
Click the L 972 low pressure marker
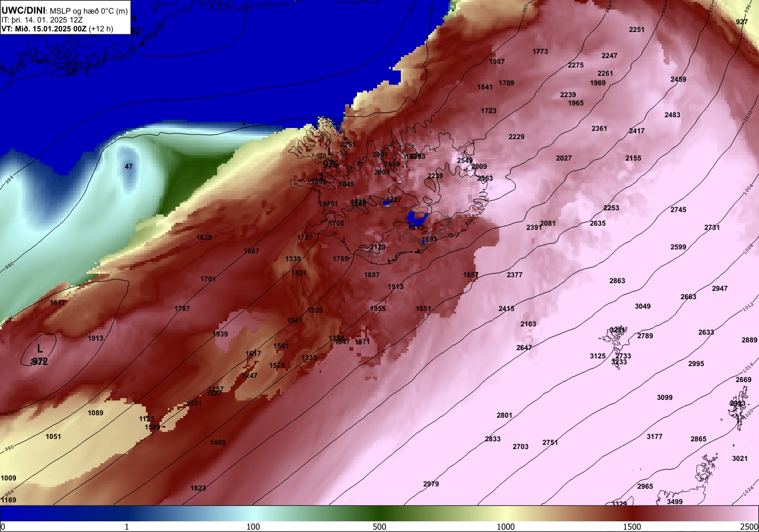(40, 354)
